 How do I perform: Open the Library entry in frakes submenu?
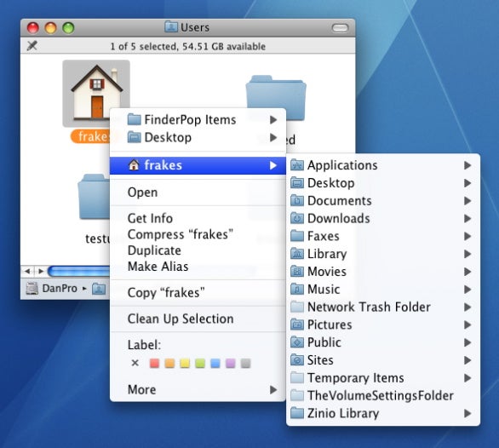[x=383, y=254]
